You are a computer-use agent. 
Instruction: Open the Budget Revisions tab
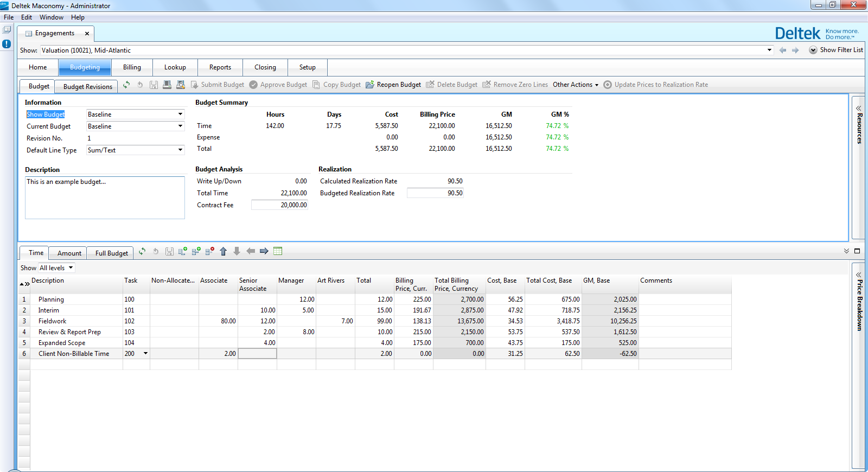point(87,86)
